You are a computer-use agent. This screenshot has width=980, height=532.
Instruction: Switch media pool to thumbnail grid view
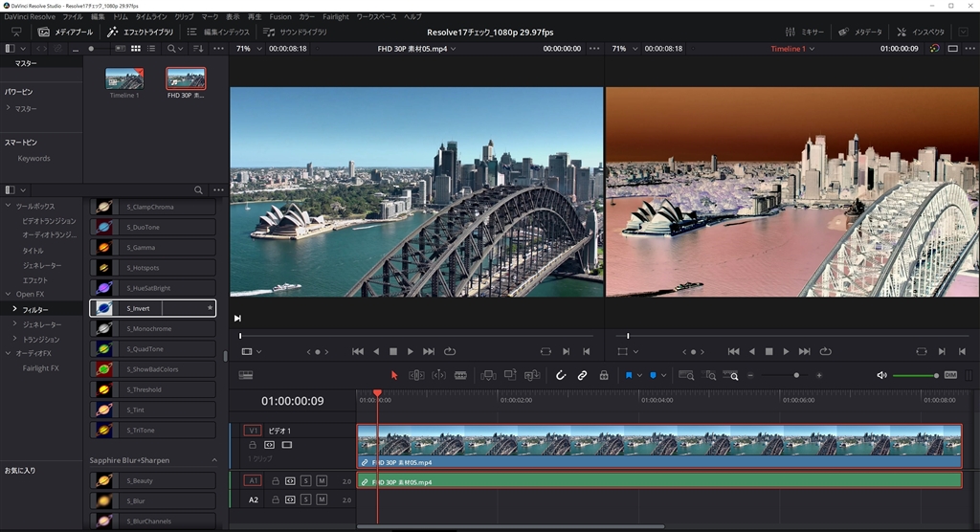tap(135, 48)
